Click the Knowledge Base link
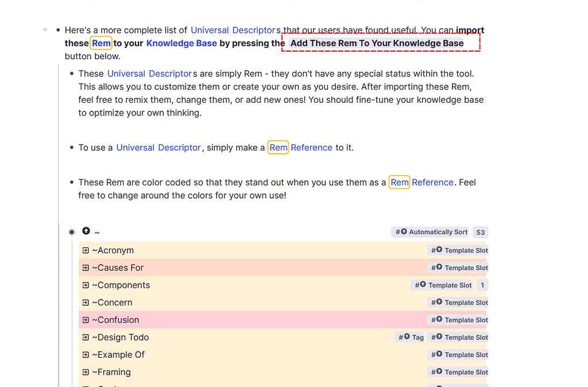The image size is (588, 387). (x=181, y=43)
